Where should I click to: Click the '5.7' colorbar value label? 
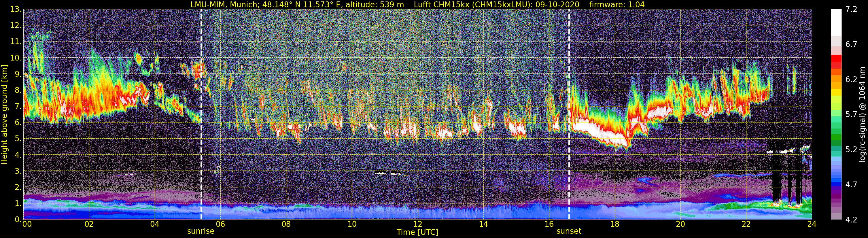point(851,115)
